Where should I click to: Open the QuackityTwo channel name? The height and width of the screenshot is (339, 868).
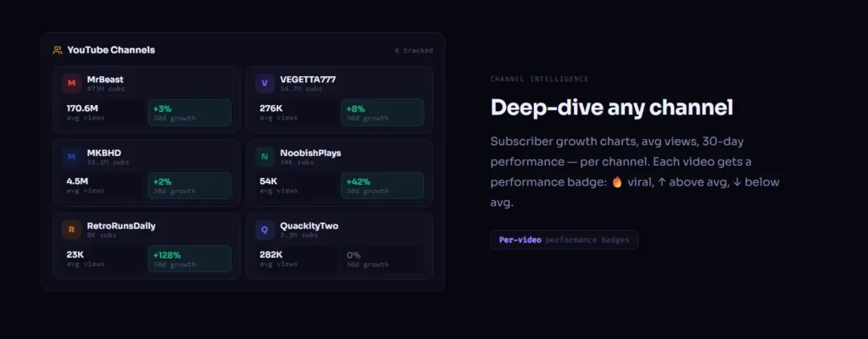(x=309, y=226)
